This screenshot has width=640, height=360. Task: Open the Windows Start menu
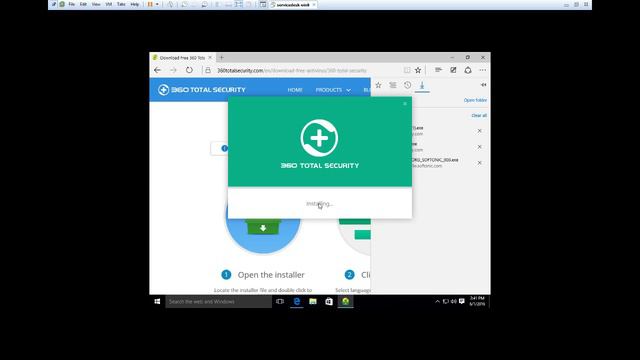pos(157,302)
